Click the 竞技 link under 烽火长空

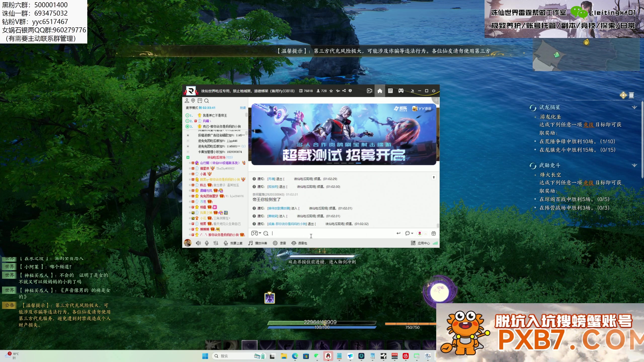coord(589,183)
